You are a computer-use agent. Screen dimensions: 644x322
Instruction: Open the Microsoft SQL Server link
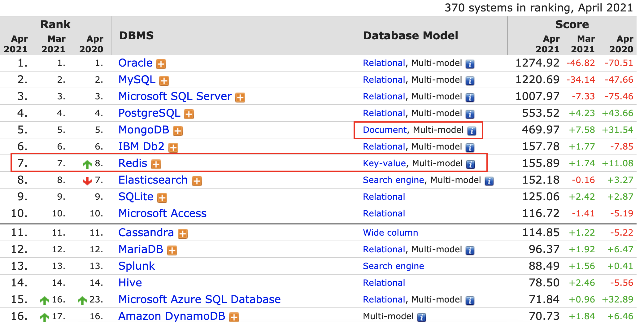(175, 96)
